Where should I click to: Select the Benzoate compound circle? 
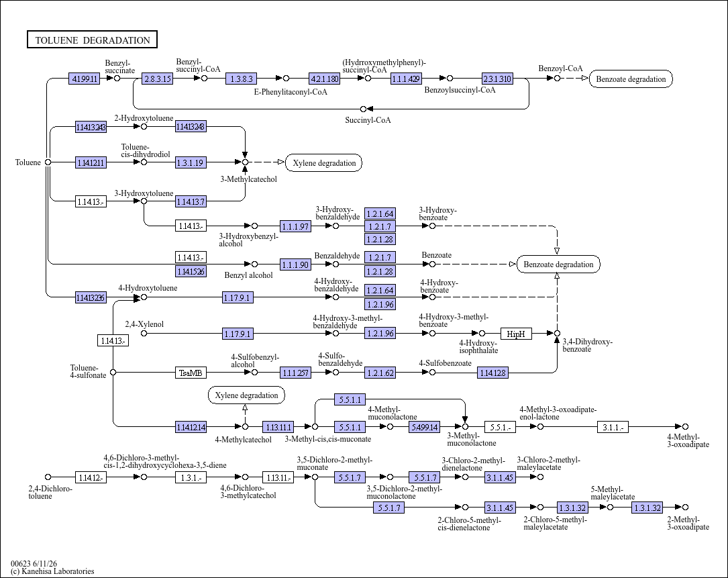point(432,264)
